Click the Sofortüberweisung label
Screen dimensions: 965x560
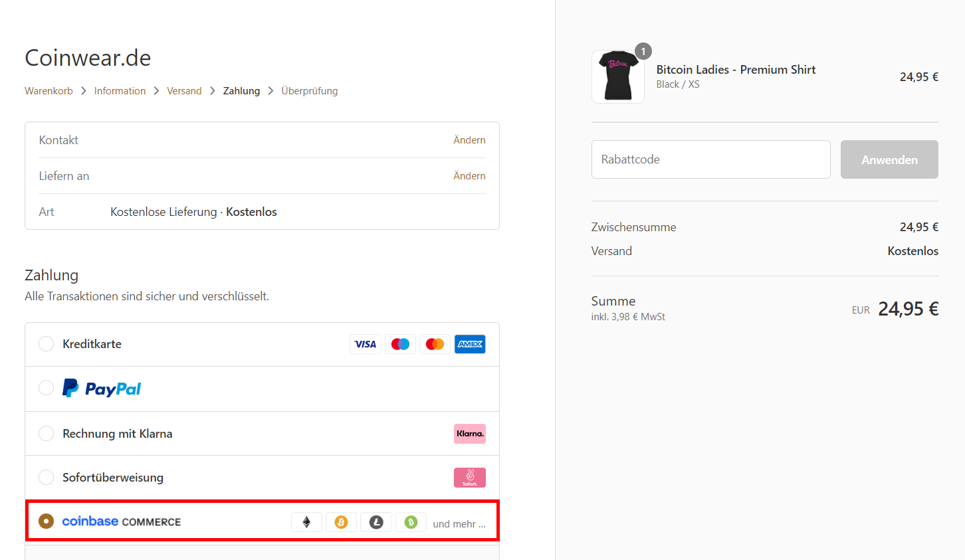[x=113, y=478]
